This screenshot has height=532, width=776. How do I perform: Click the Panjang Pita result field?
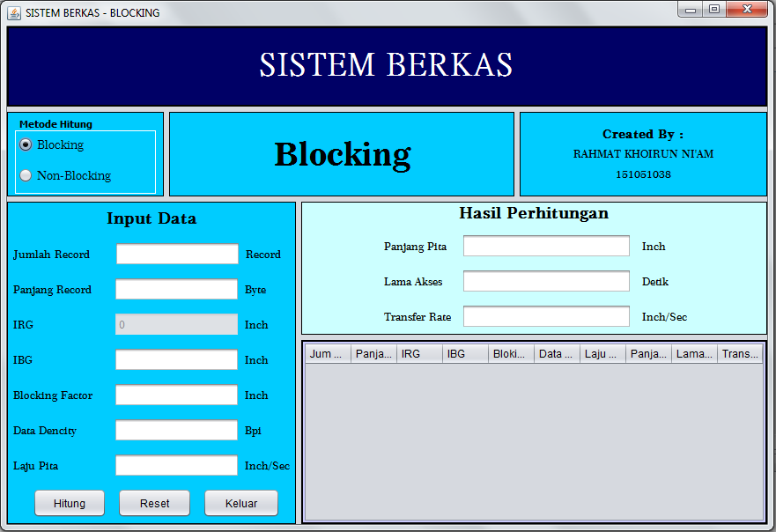click(546, 246)
